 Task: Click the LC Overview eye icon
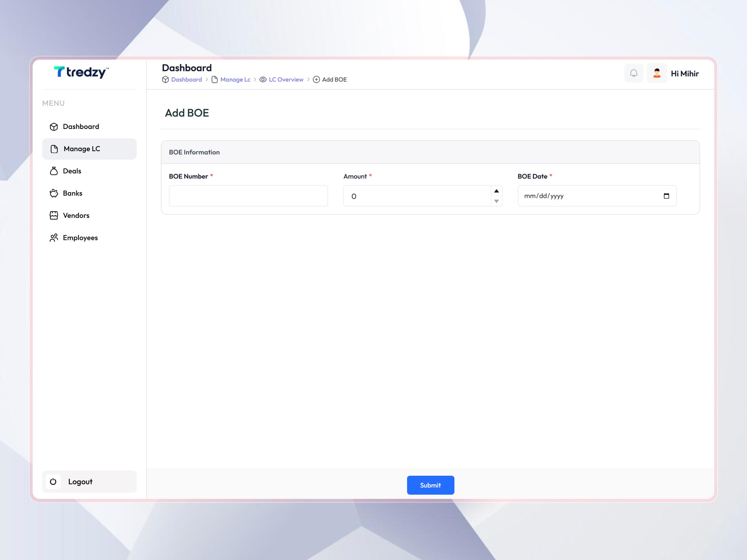click(263, 79)
